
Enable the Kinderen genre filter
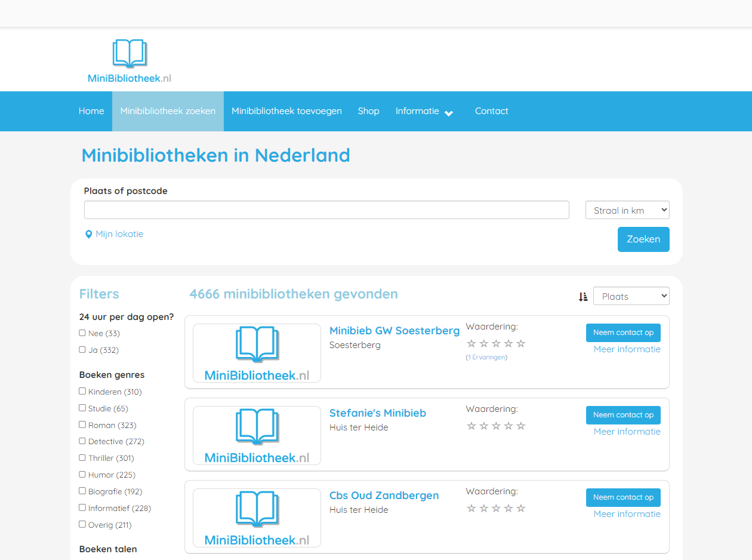82,392
